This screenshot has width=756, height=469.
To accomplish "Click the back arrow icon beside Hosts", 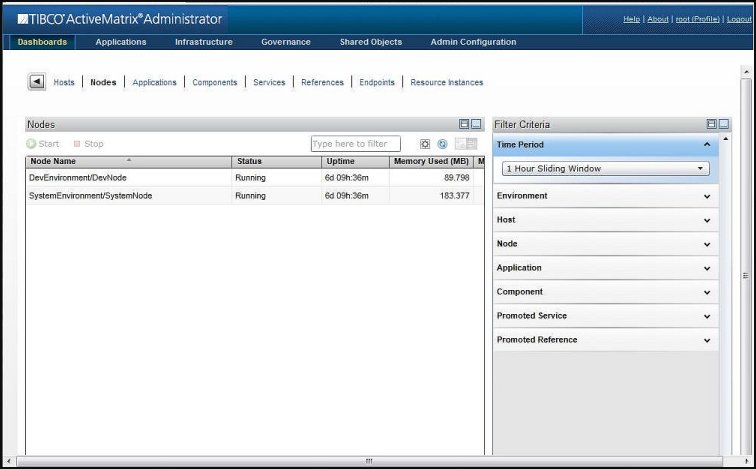I will pos(37,82).
